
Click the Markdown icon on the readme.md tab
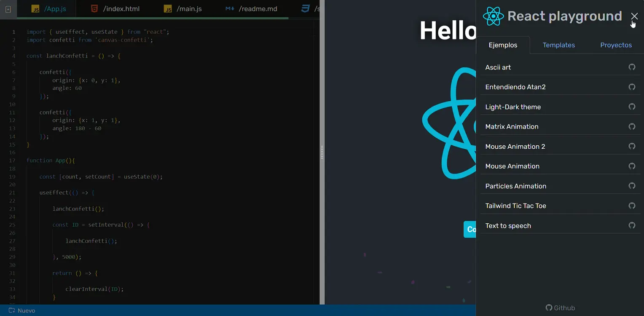pos(230,8)
